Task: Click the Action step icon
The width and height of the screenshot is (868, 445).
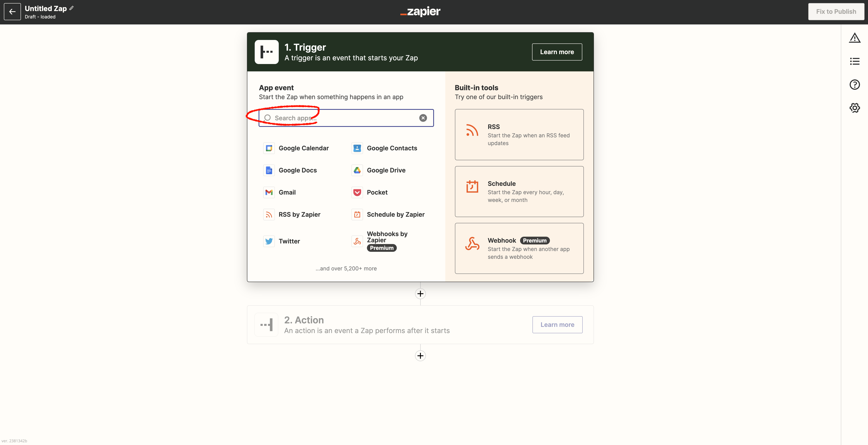Action: [x=266, y=325]
